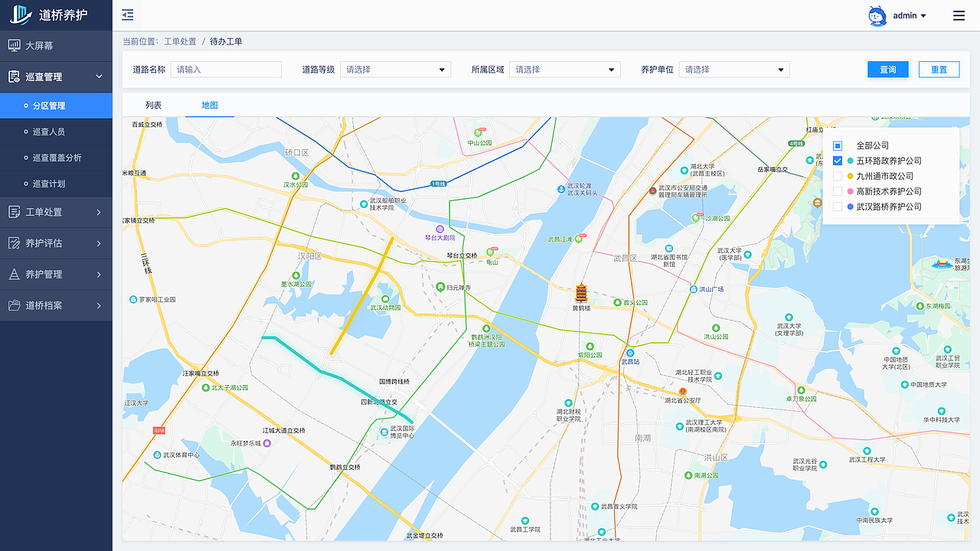Click the 中山公园 marker on map
Viewport: 980px width, 551px height.
pos(479,134)
